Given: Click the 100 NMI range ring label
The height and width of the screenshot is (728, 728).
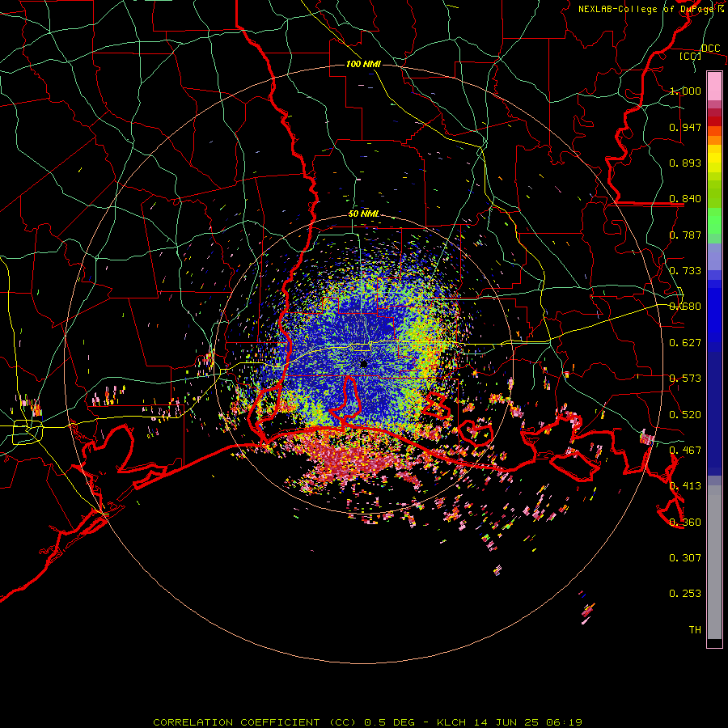Looking at the screenshot, I should pos(363,64).
